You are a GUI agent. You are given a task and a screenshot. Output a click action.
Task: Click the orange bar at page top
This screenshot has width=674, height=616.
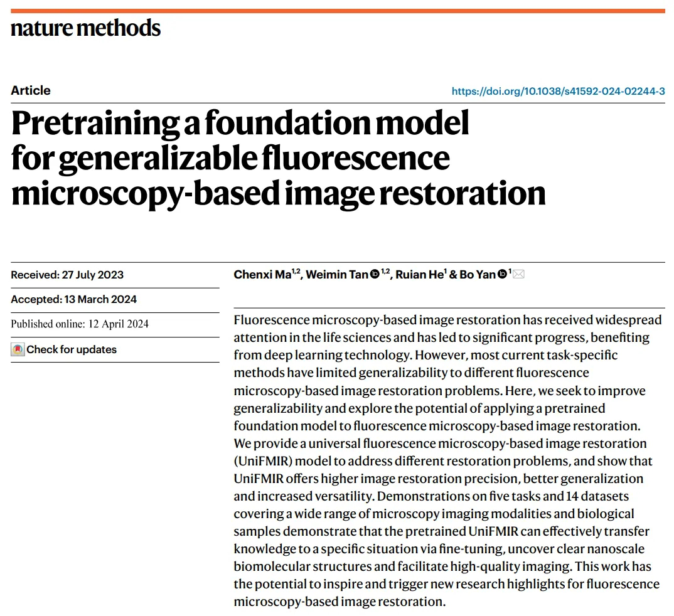click(337, 11)
